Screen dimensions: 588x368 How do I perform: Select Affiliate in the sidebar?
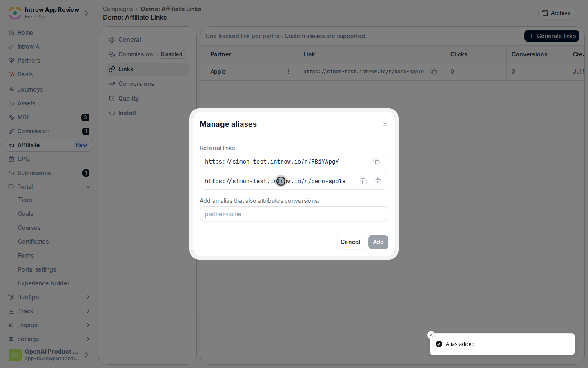tap(49, 145)
